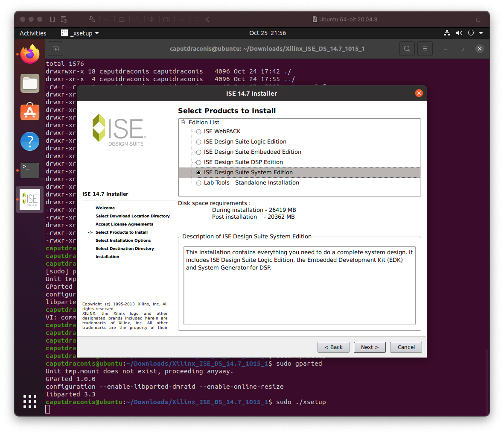504x434 pixels.
Task: Click 'During installation - 26419 MB' text
Action: (254, 210)
